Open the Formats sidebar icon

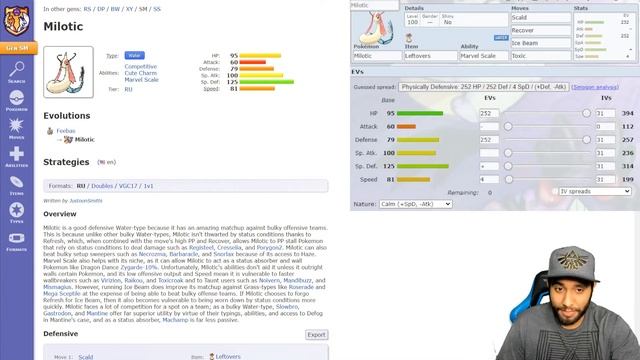coord(16,241)
